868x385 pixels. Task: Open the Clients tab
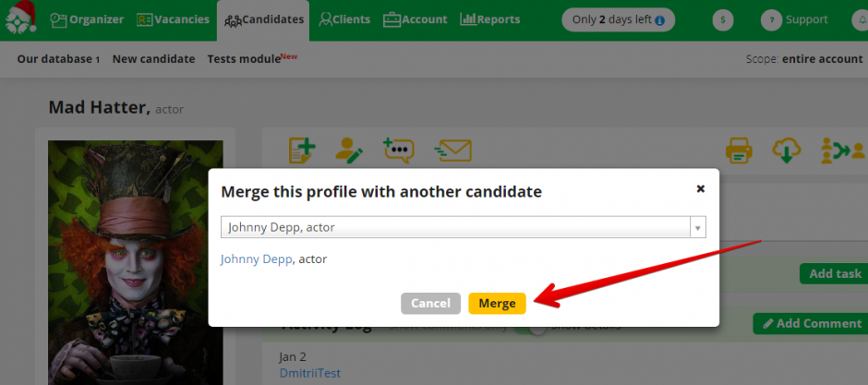pos(344,19)
